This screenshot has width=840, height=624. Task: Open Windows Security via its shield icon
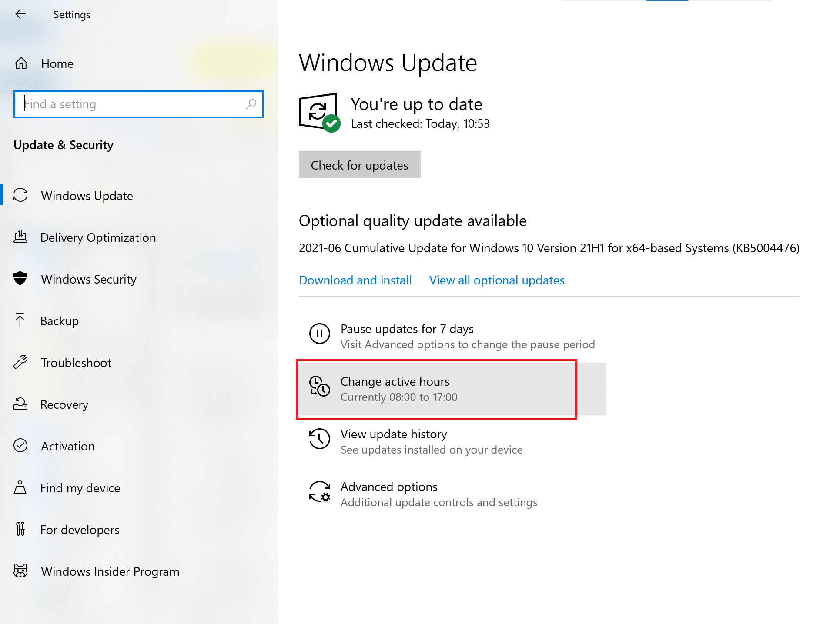pos(20,279)
